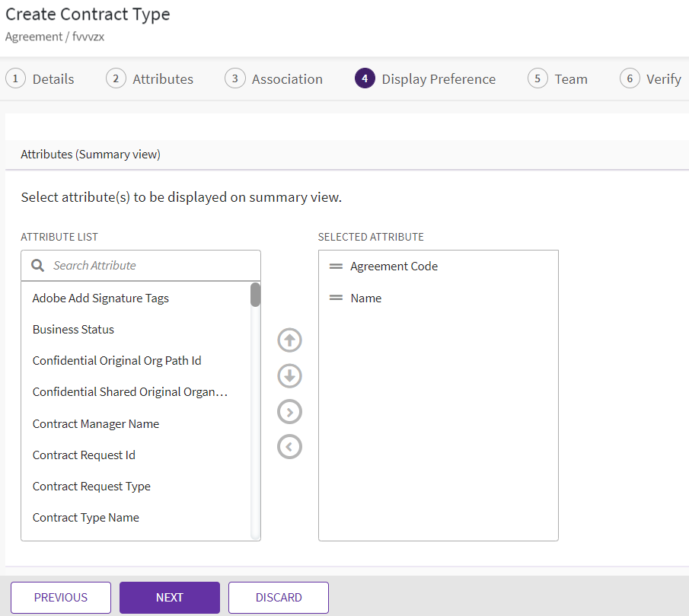Click the move up arrow icon
The width and height of the screenshot is (689, 616).
pyautogui.click(x=289, y=340)
